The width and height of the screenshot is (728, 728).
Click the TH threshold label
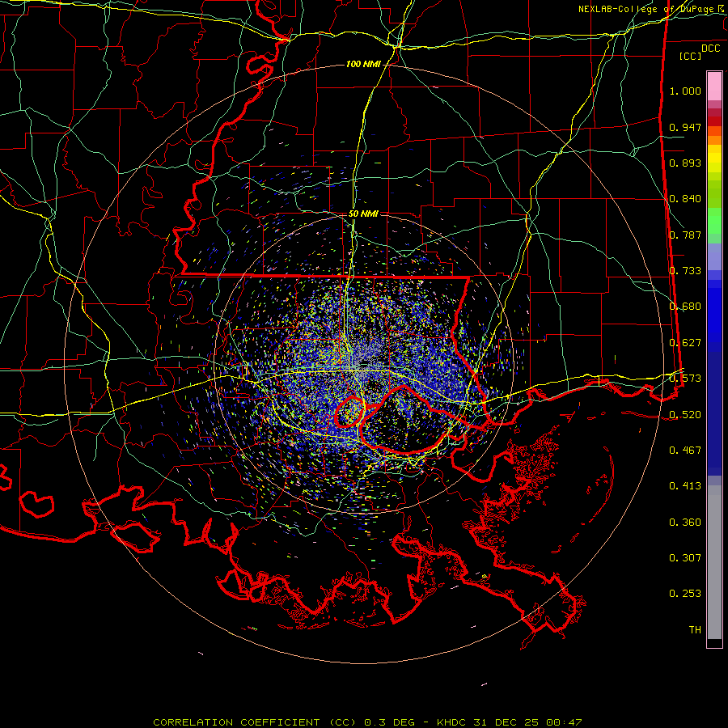695,630
